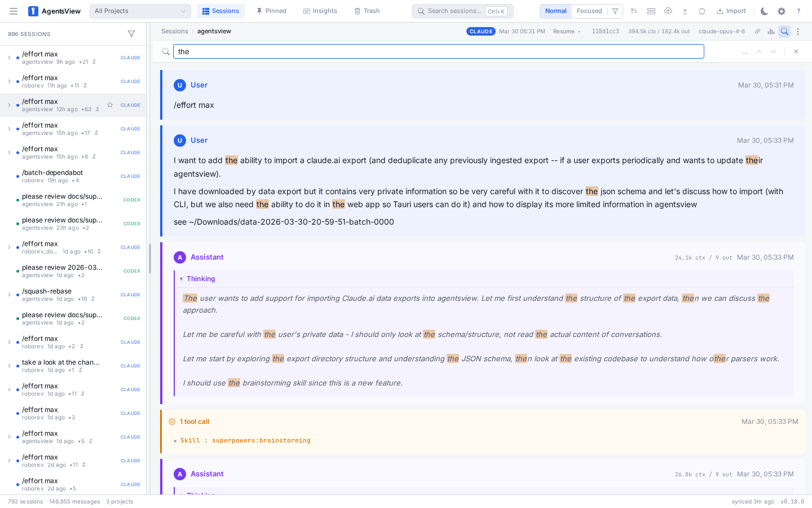The image size is (812, 508).
Task: Copy session link with the chain icon
Action: point(757,32)
